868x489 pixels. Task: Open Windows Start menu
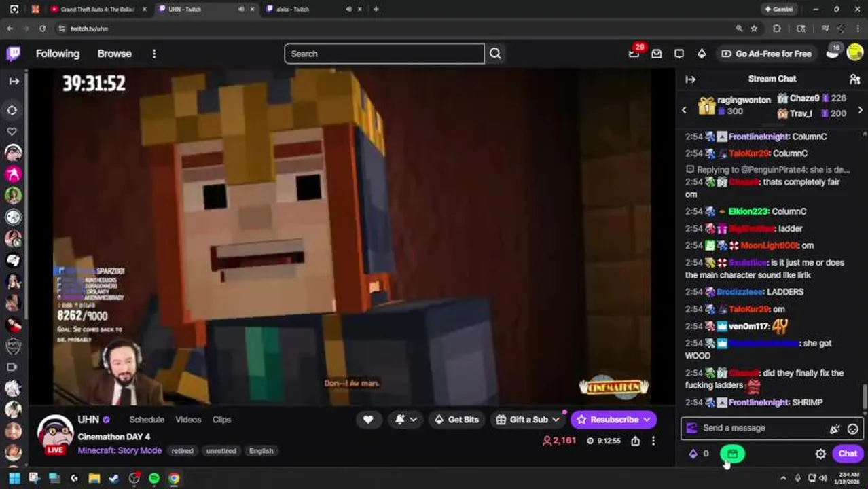[14, 478]
